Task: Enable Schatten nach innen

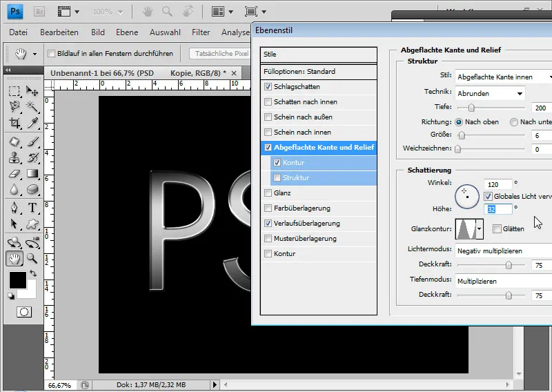Action: (268, 101)
